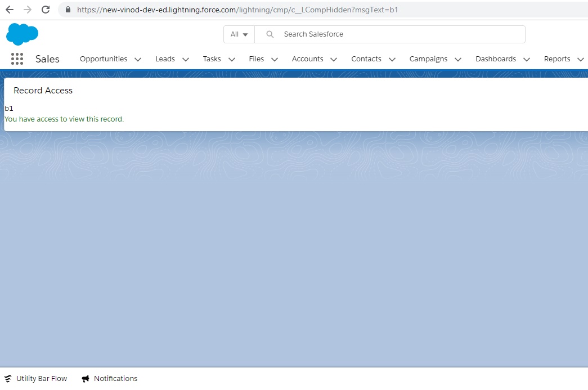
Task: Click the Record Access heading
Action: [43, 91]
